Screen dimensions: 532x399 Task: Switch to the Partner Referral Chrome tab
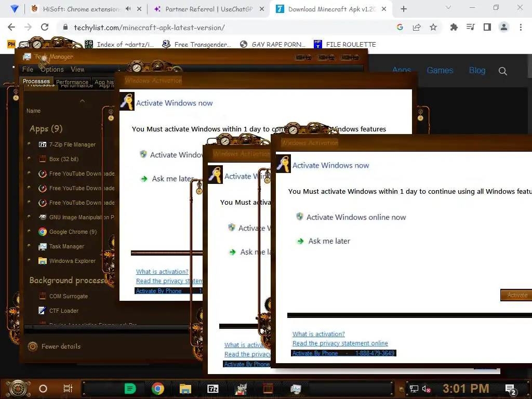[x=209, y=9]
